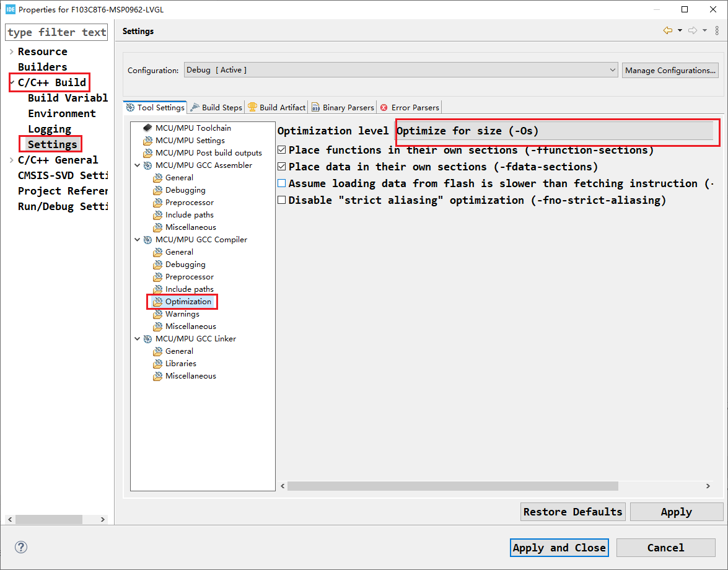The image size is (728, 570).
Task: Uncheck Place functions in their own sections
Action: 281,150
